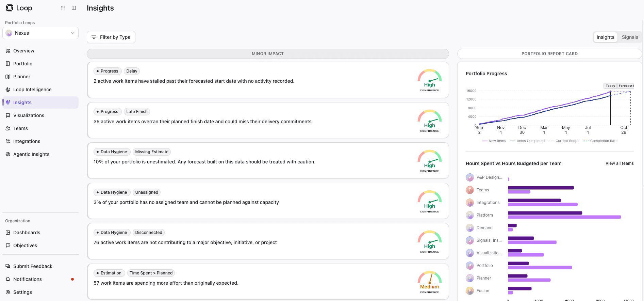Click the Missing Estimate tag
Screen dimensions: 644x301
click(152, 152)
